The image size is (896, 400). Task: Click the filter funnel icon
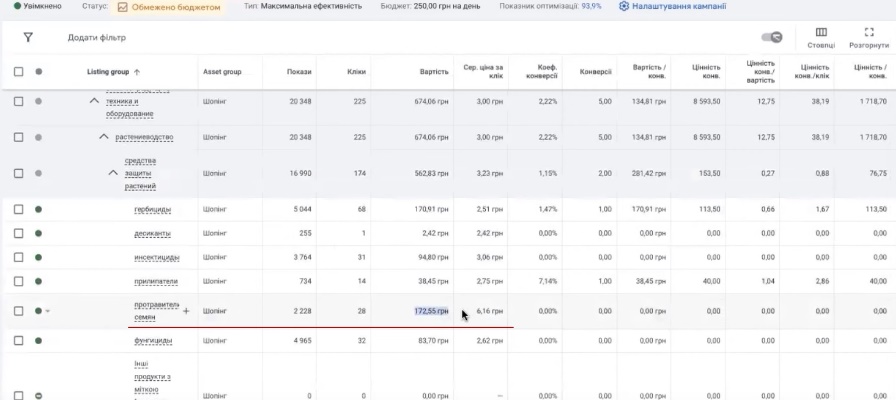pyautogui.click(x=28, y=37)
